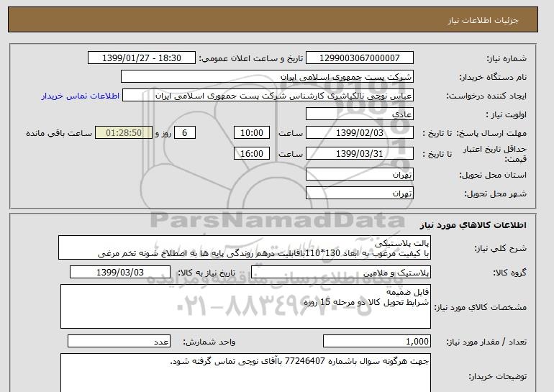Click the label شهر محل تحویل
Image resolution: width=554 pixels, height=392 pixels.
point(495,193)
